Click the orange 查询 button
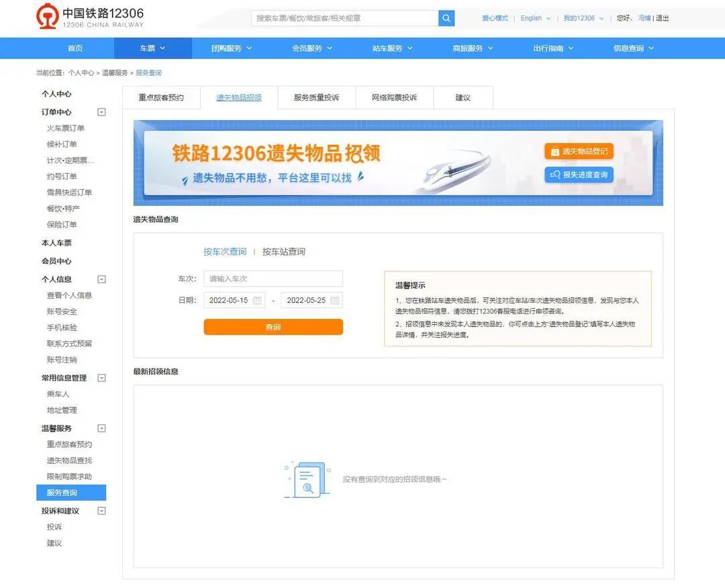 (x=273, y=327)
